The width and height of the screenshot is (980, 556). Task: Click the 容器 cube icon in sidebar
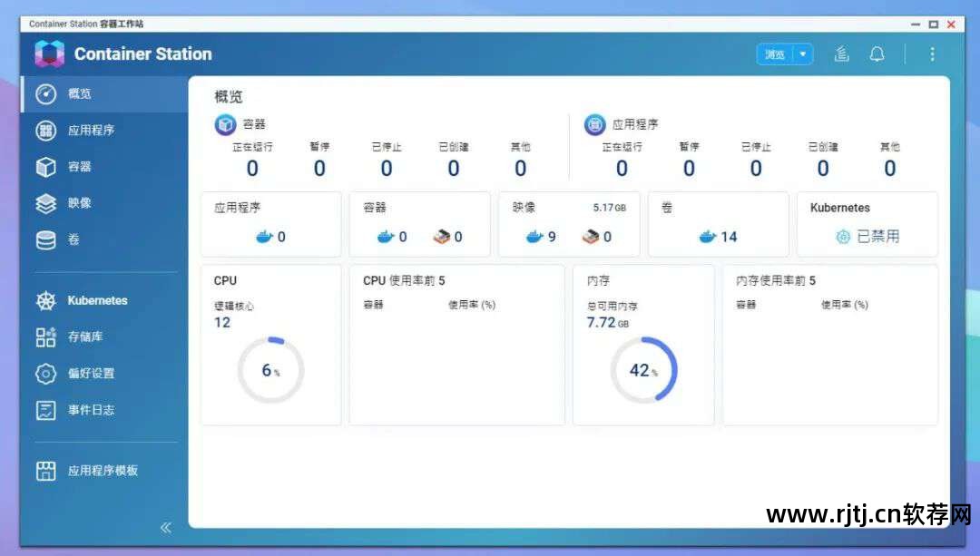pos(45,167)
